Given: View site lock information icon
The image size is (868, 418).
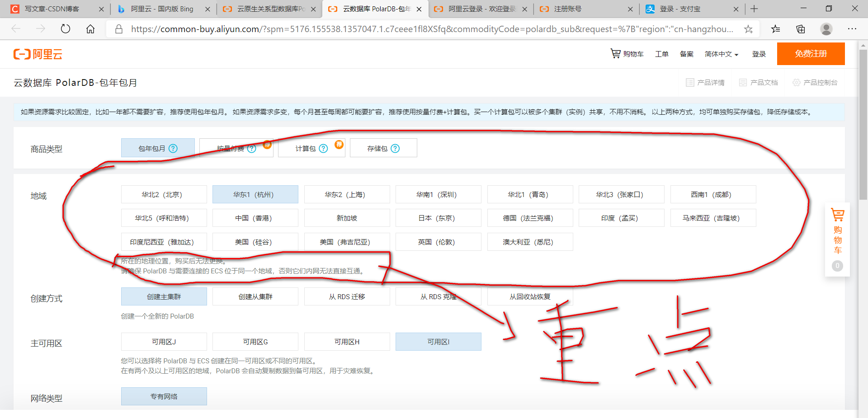Looking at the screenshot, I should tap(119, 29).
